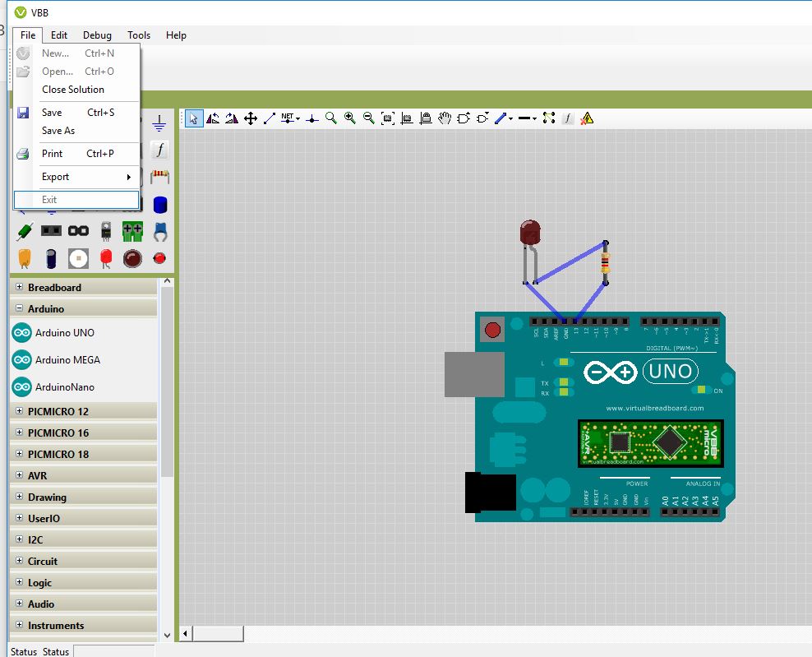Toggle the lock tool on the toolbar
The width and height of the screenshot is (812, 657).
426,118
